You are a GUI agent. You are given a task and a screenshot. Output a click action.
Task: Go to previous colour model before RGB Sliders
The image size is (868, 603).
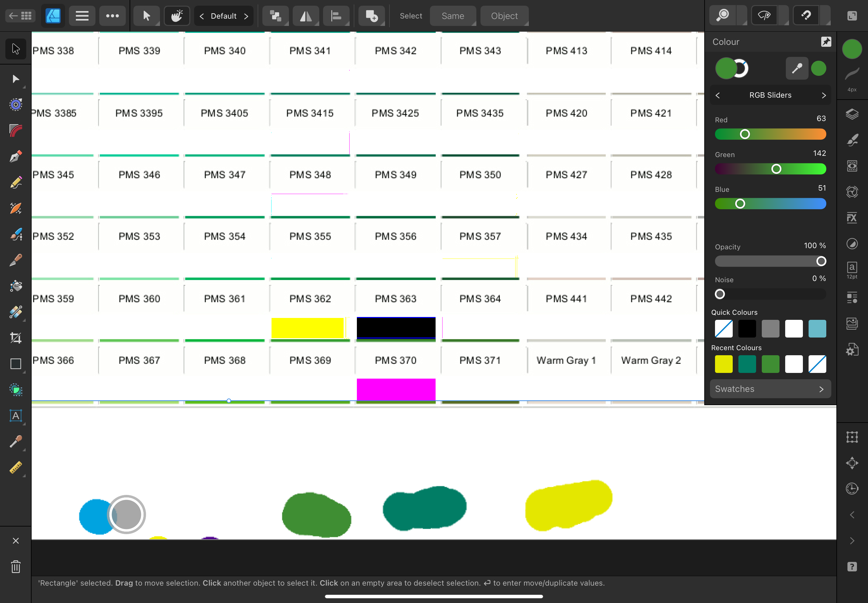[718, 95]
